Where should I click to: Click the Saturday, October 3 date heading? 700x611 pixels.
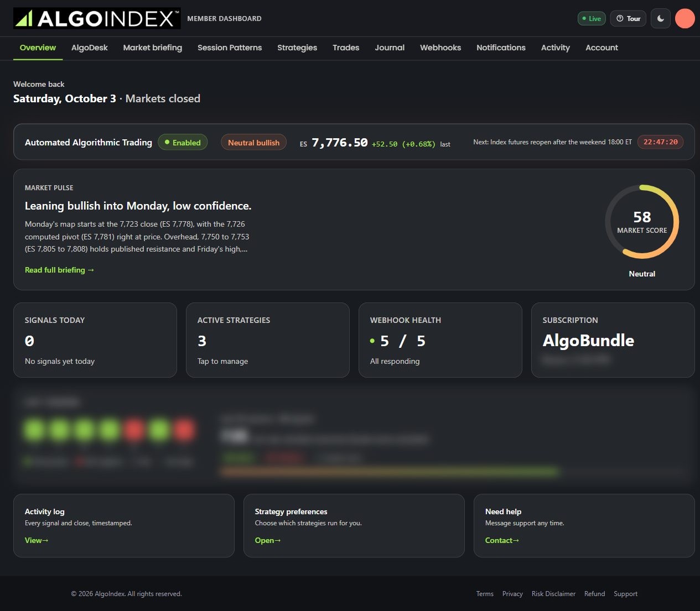[65, 98]
